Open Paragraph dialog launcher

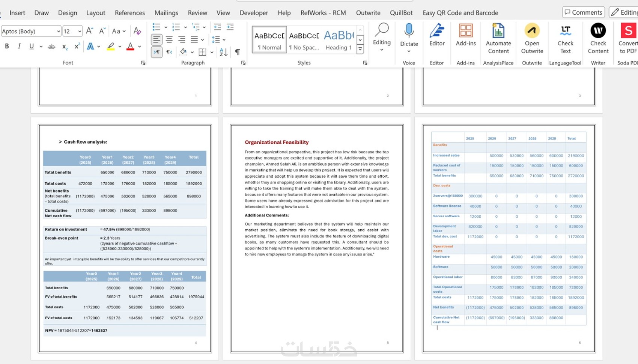tap(243, 63)
